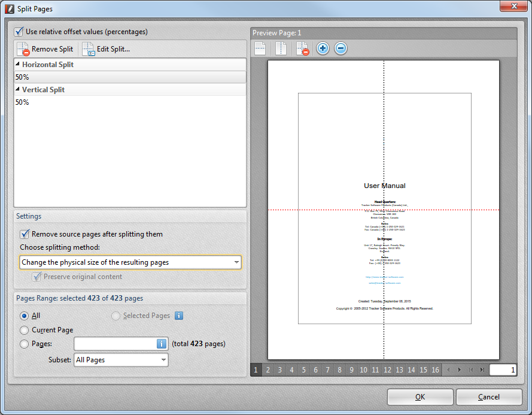Open Edit Split dialog
Screen dimensions: 532x415
[x=106, y=49]
